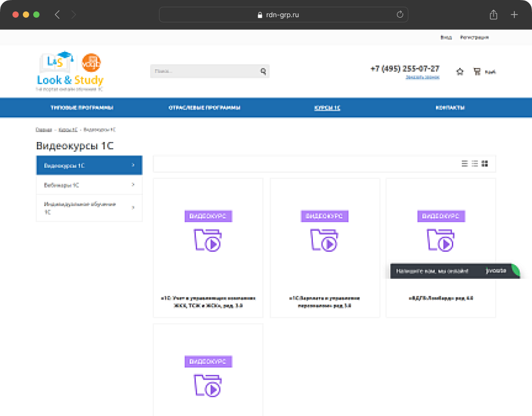Open the shopping cart icon
Image resolution: width=532 pixels, height=416 pixels.
tap(477, 72)
